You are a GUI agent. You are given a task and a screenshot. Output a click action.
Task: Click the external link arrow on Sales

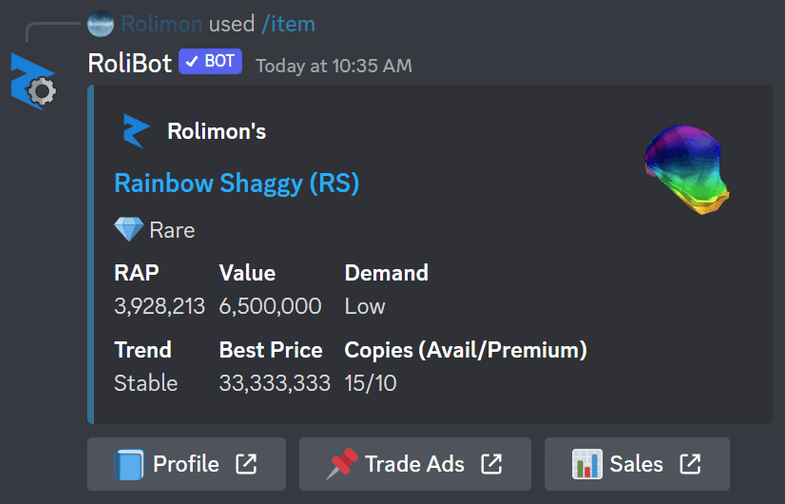(x=690, y=464)
